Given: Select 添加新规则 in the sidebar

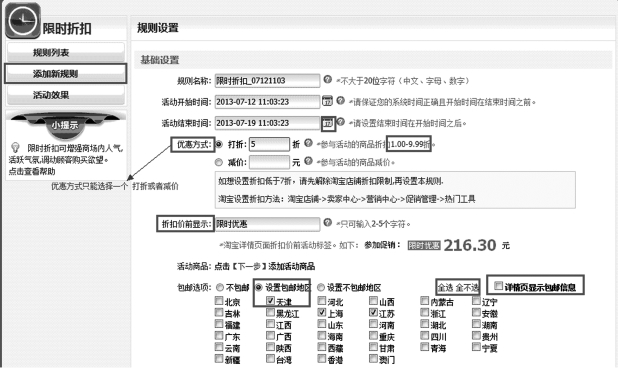Looking at the screenshot, I should pos(66,73).
